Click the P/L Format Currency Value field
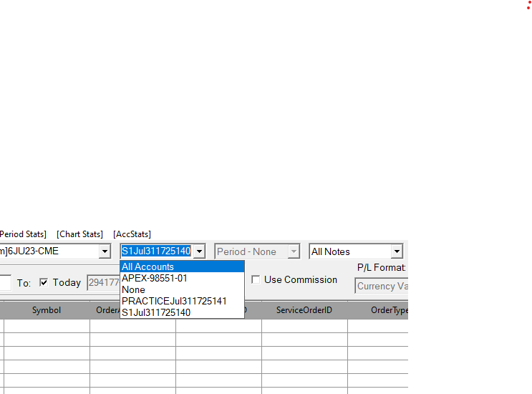Image resolution: width=532 pixels, height=394 pixels. pos(382,286)
